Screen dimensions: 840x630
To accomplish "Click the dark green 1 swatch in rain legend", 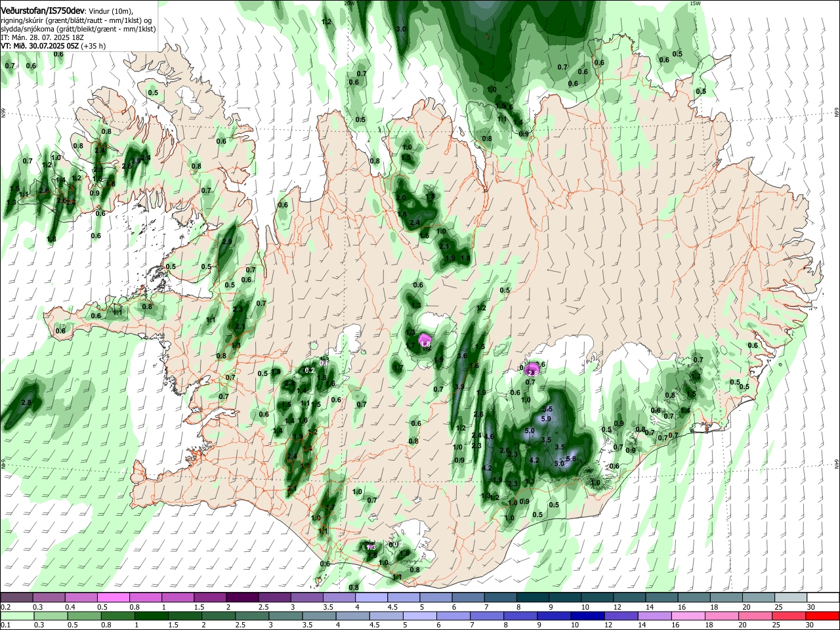I will (x=151, y=616).
